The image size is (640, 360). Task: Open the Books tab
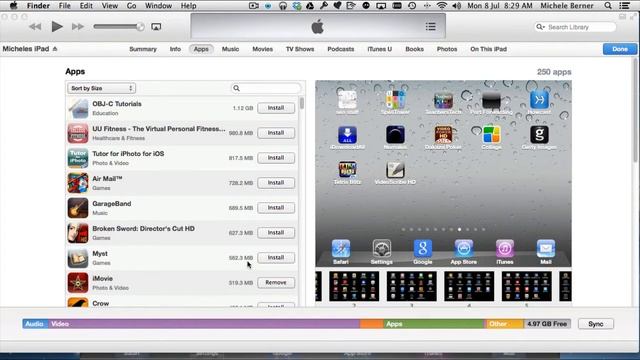pos(414,49)
